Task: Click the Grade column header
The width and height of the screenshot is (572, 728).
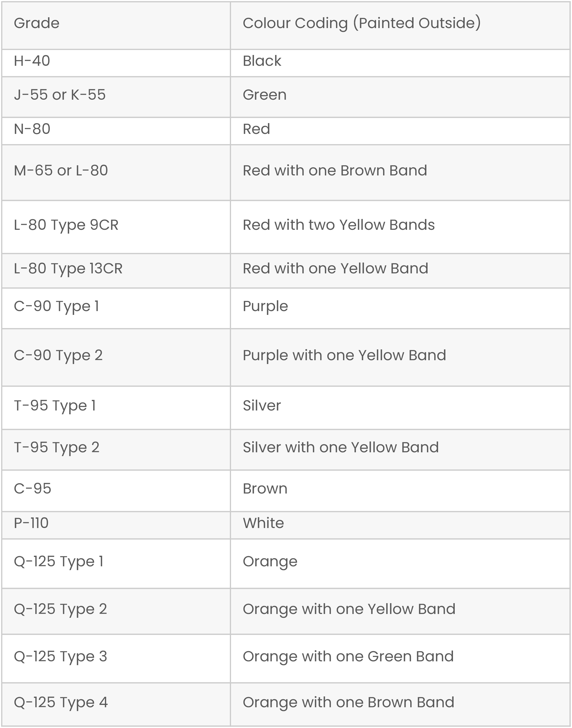Action: coord(37,23)
